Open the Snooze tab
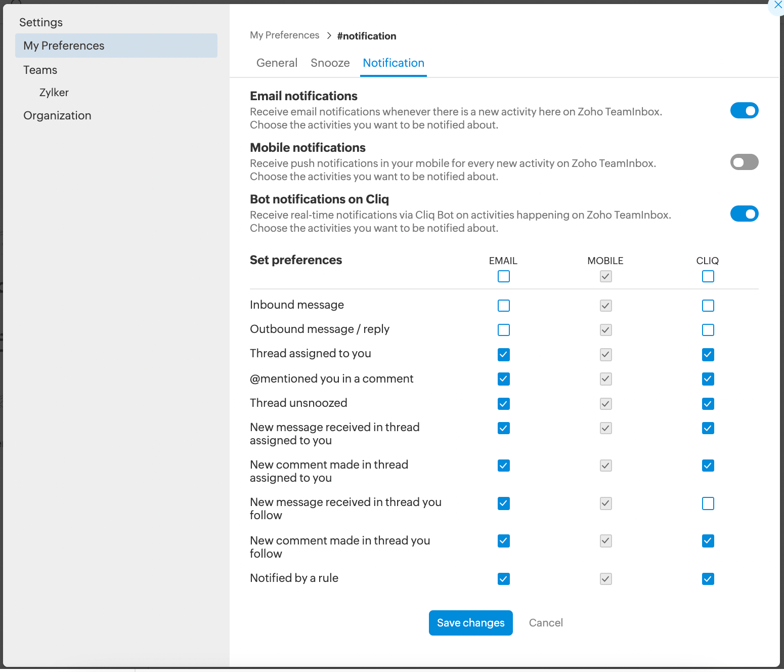 point(330,63)
